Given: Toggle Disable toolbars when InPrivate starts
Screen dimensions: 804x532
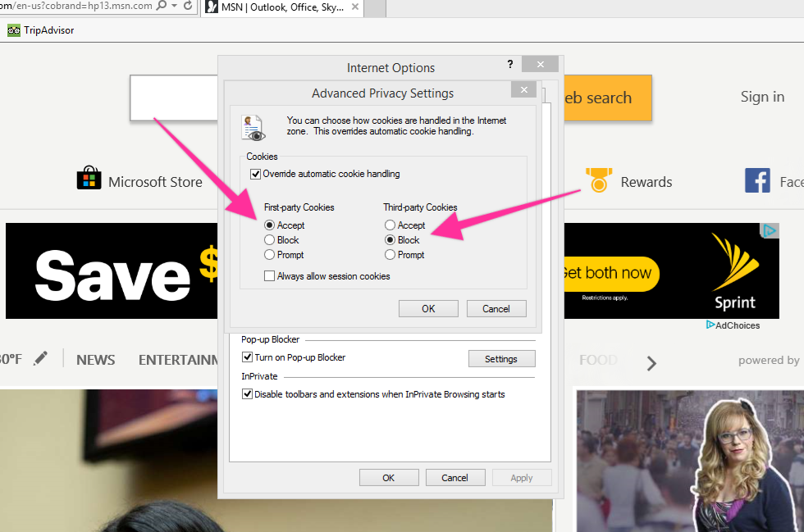Looking at the screenshot, I should 247,393.
